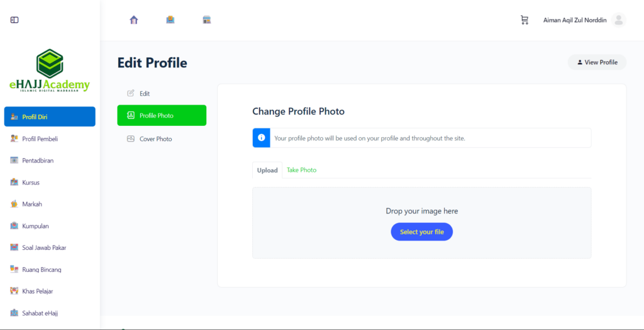The image size is (644, 330).
Task: Click the Drop your image here area
Action: (x=422, y=211)
